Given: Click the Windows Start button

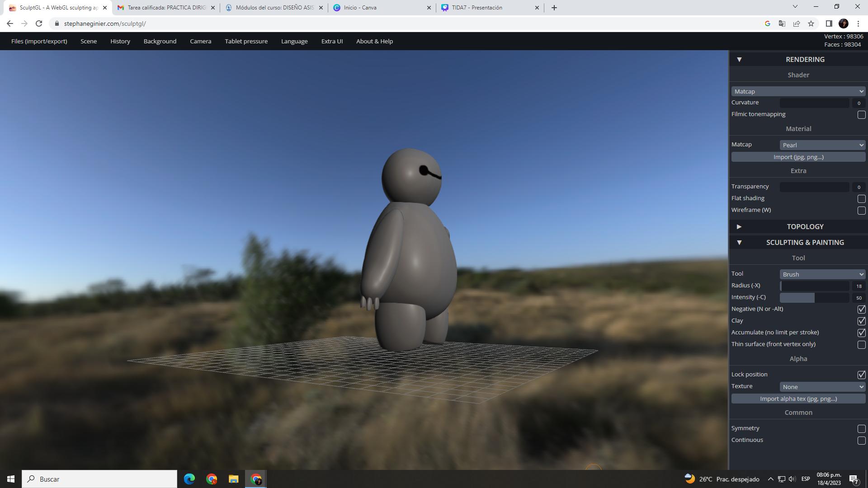Looking at the screenshot, I should pyautogui.click(x=11, y=479).
